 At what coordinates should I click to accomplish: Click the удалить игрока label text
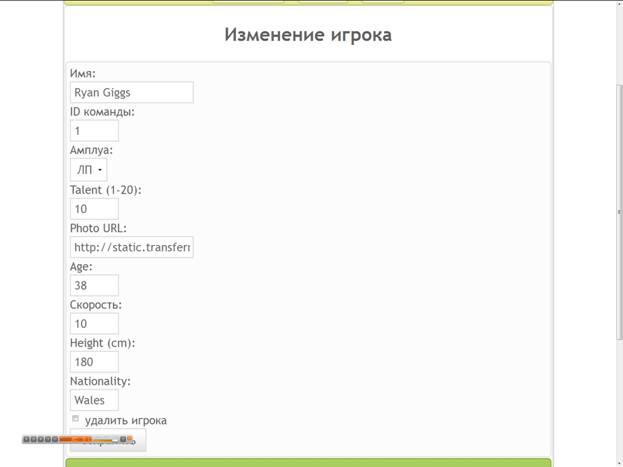[126, 420]
